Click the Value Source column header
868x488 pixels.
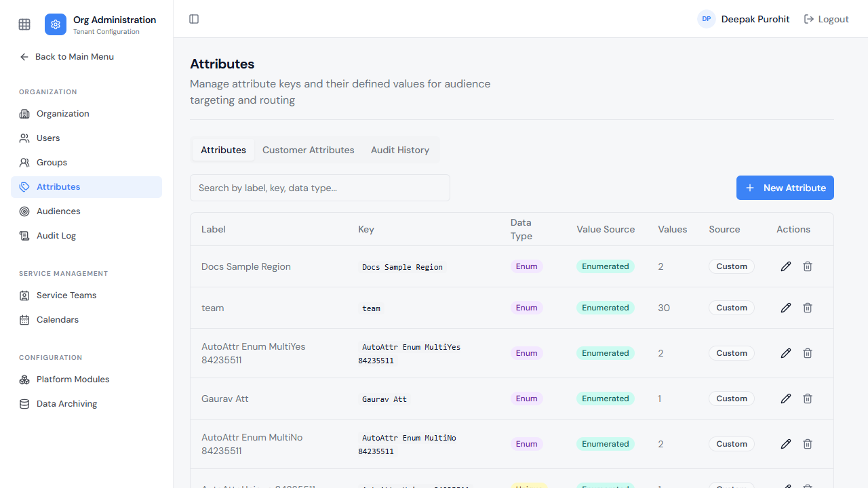[x=606, y=229]
